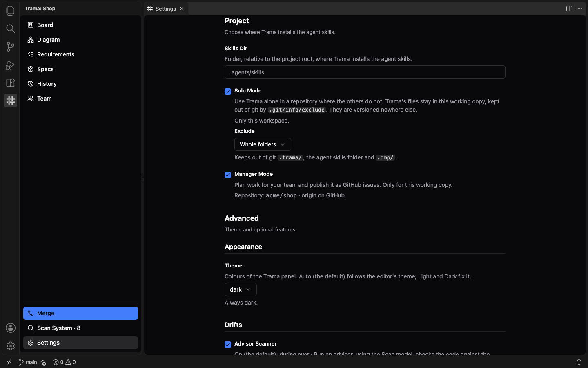Click the main branch status item
The height and width of the screenshot is (368, 588).
28,362
